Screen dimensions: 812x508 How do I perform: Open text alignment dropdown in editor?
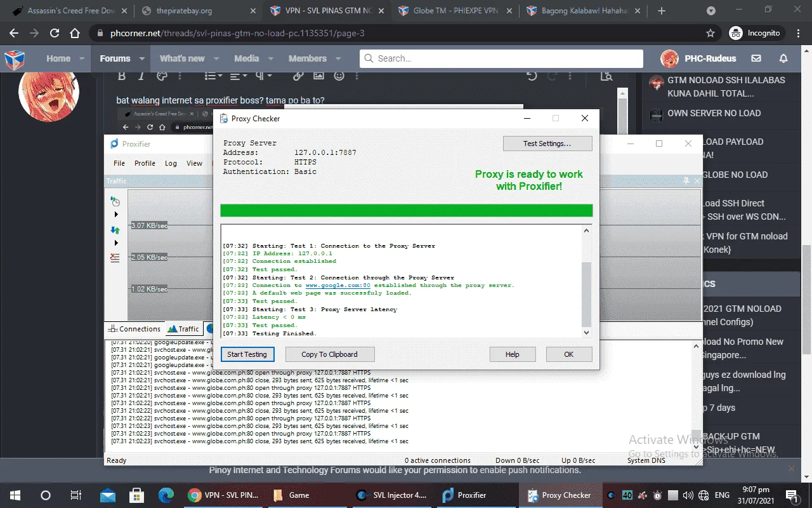(239, 76)
